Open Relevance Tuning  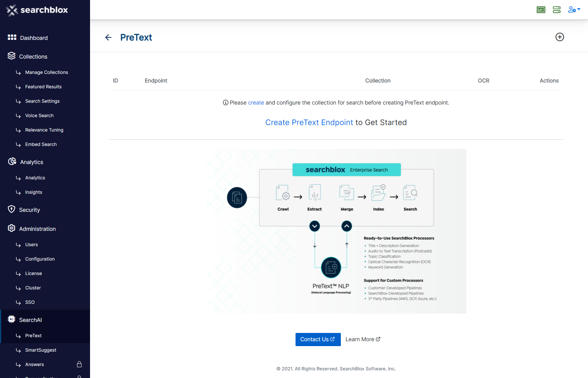tap(44, 130)
